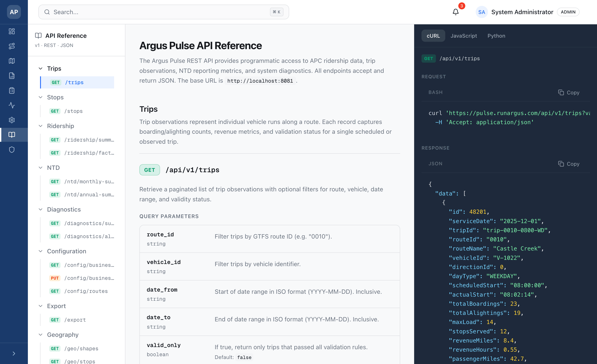This screenshot has width=597, height=364.
Task: Collapse the Geography section
Action: click(40, 335)
